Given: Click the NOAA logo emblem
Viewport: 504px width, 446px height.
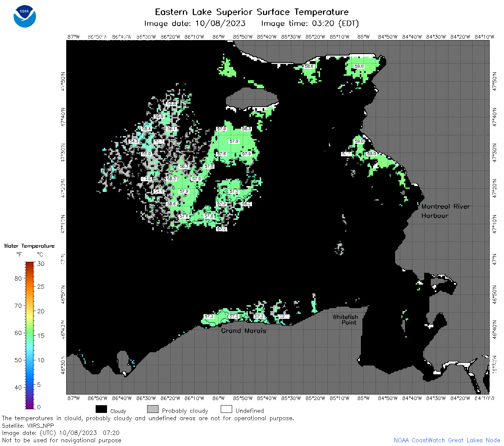Looking at the screenshot, I should pos(25,16).
